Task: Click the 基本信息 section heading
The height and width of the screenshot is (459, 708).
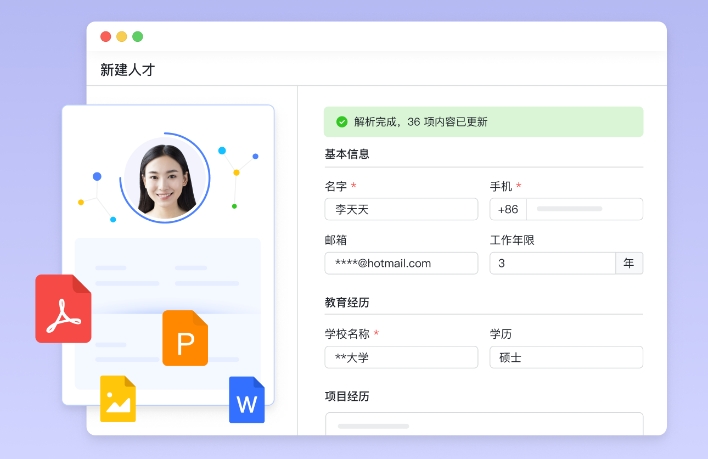Action: pos(347,154)
